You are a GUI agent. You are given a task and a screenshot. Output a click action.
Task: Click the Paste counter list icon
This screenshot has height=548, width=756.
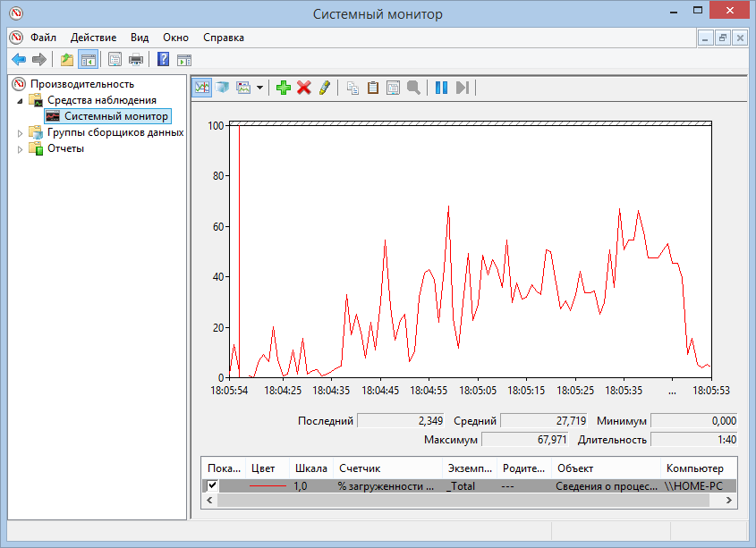(x=373, y=88)
